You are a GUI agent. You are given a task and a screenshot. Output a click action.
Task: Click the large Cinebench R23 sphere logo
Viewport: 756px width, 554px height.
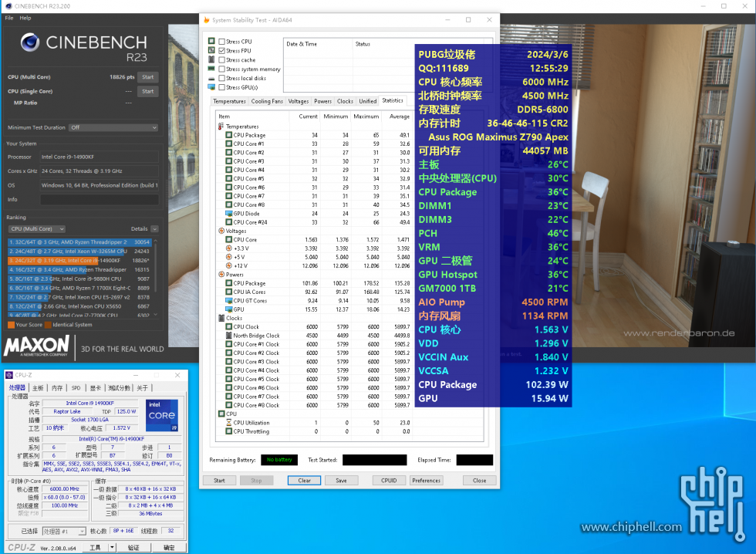pos(30,42)
